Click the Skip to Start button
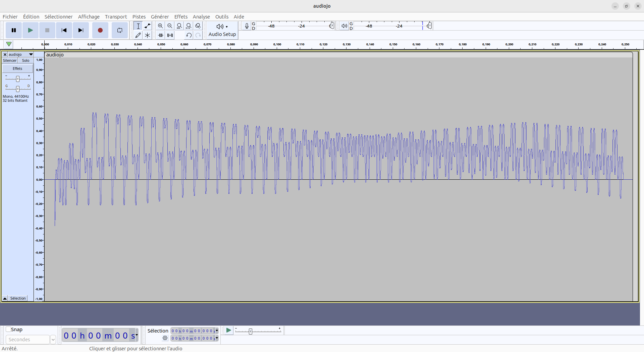644x352 pixels. [64, 30]
